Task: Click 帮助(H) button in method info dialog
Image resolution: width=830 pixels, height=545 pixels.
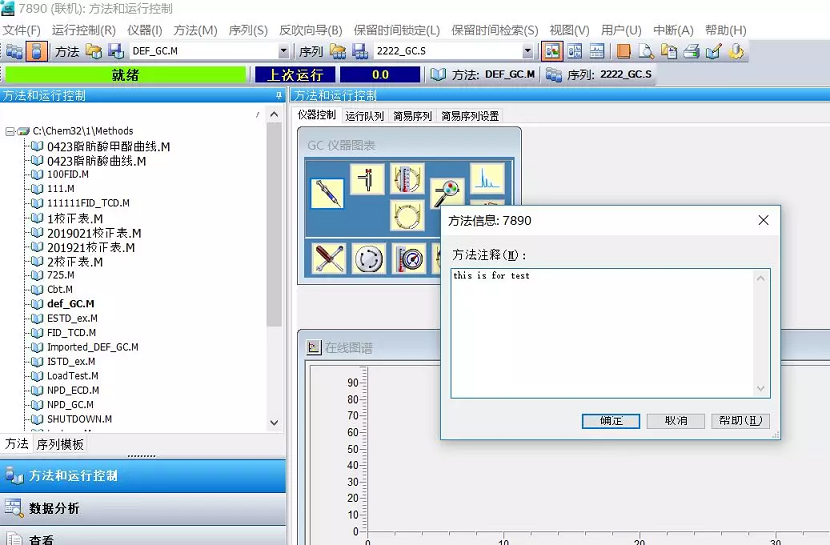Action: pos(740,421)
